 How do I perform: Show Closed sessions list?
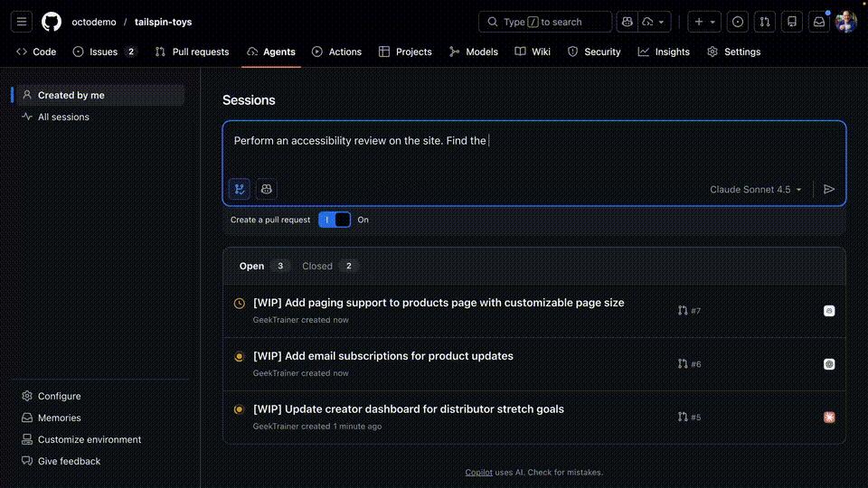pos(329,266)
